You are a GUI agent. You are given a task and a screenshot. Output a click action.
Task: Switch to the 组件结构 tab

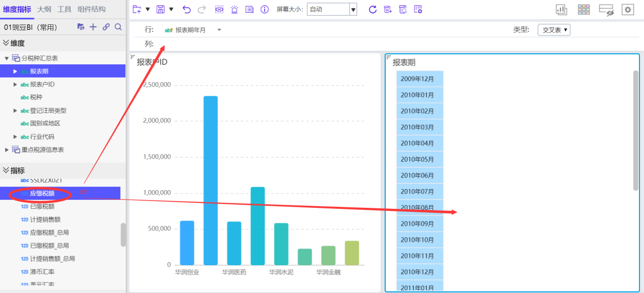(x=92, y=9)
